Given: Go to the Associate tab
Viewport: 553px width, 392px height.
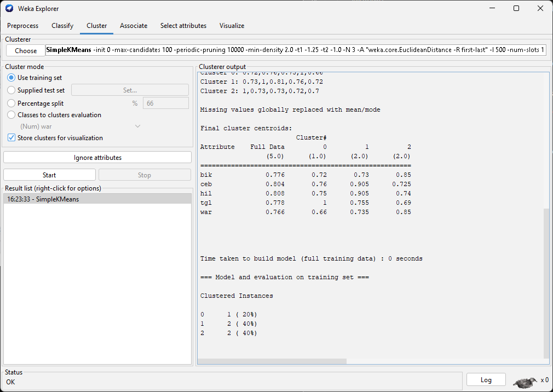Looking at the screenshot, I should [134, 26].
